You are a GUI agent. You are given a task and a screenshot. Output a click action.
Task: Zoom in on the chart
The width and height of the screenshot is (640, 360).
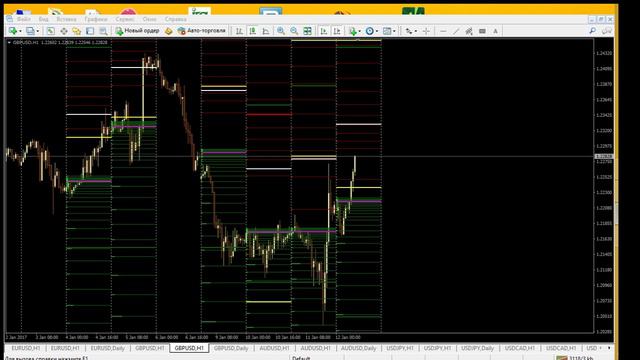(281, 31)
